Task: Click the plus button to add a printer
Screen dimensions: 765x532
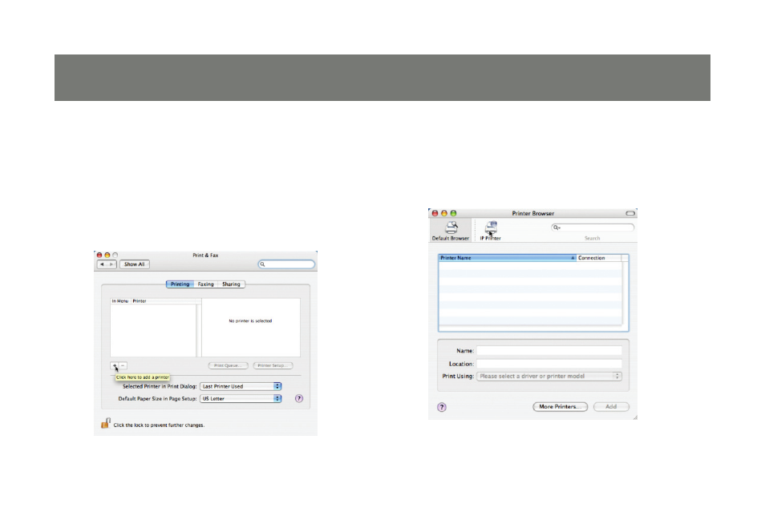Action: pos(115,365)
